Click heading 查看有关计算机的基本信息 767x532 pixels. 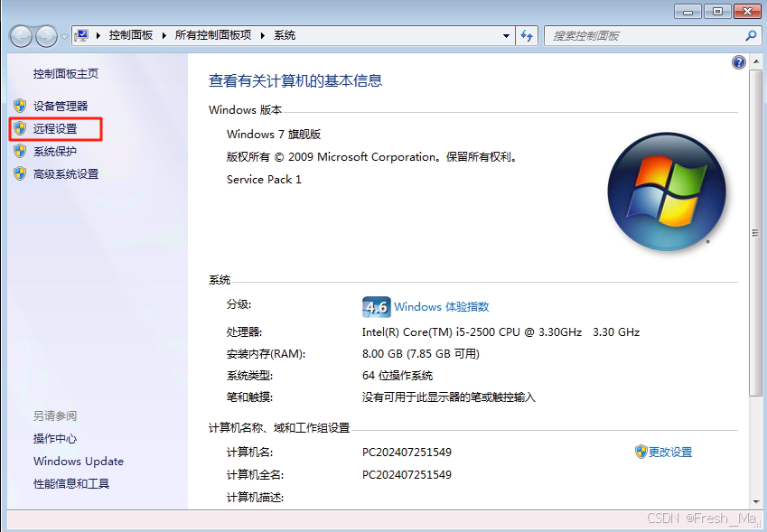pos(295,80)
